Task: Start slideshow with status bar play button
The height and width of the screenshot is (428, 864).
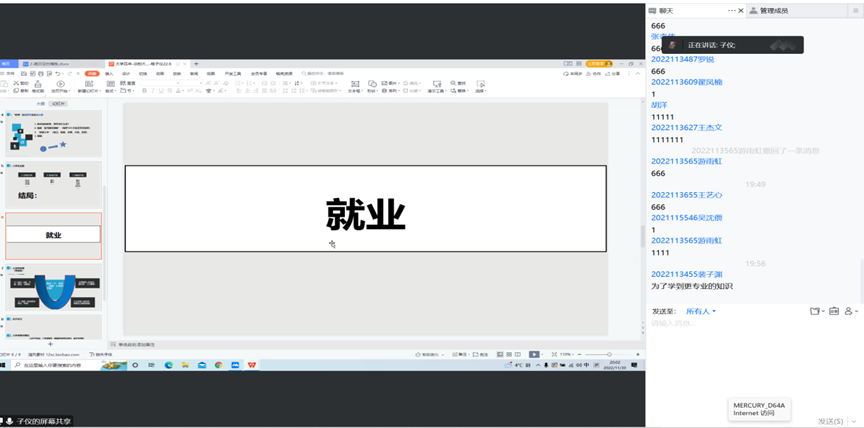Action: click(x=534, y=354)
